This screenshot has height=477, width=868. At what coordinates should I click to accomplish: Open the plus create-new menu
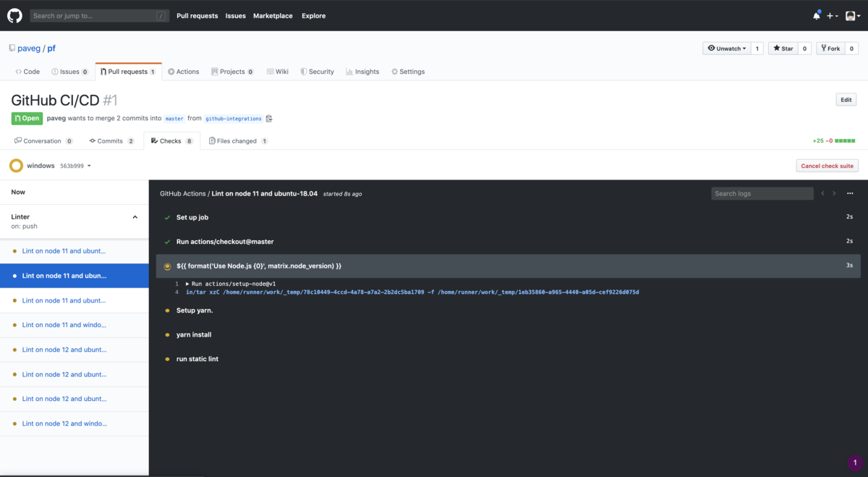click(833, 16)
